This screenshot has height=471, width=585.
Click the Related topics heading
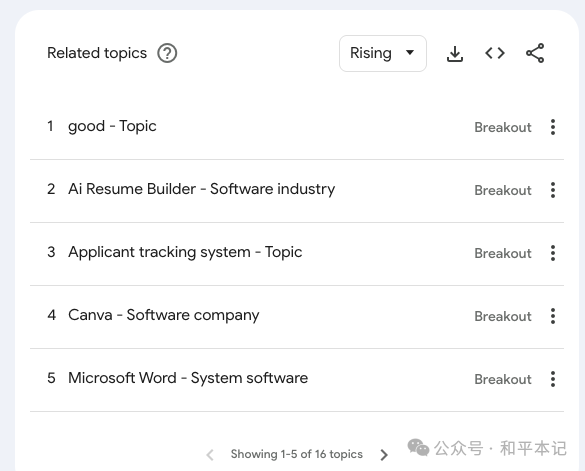[x=97, y=53]
